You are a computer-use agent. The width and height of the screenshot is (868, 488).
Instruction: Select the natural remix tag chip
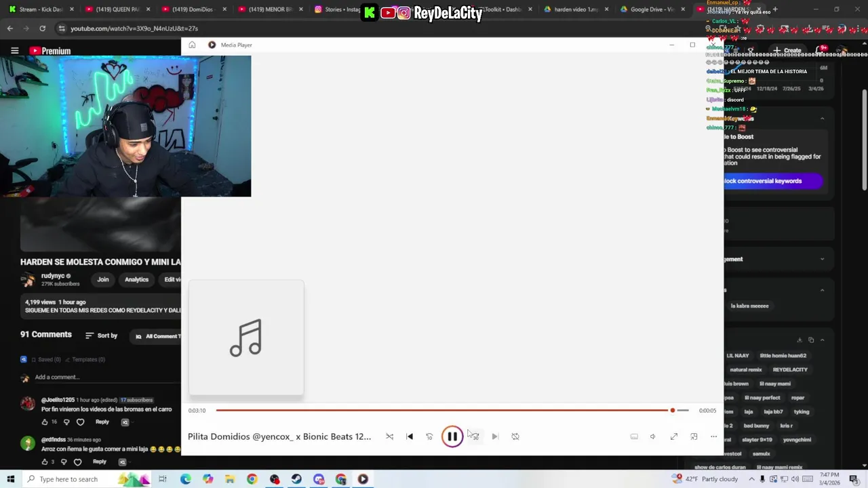click(x=746, y=369)
